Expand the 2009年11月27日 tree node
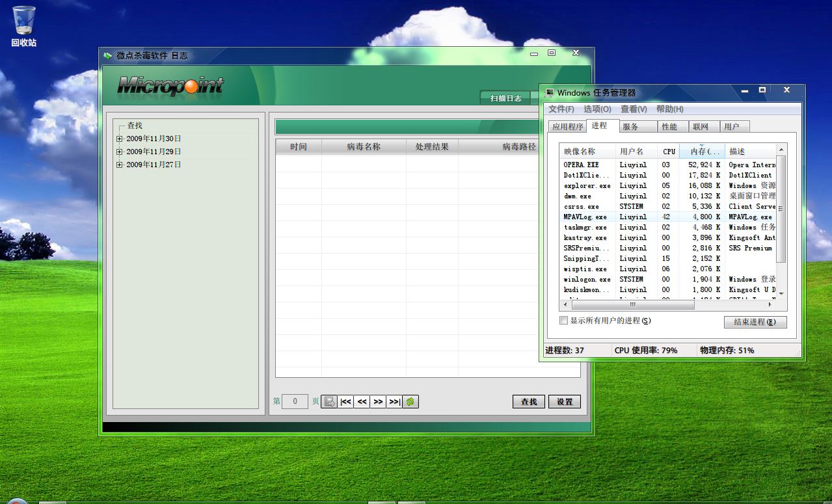Image resolution: width=832 pixels, height=504 pixels. tap(119, 165)
